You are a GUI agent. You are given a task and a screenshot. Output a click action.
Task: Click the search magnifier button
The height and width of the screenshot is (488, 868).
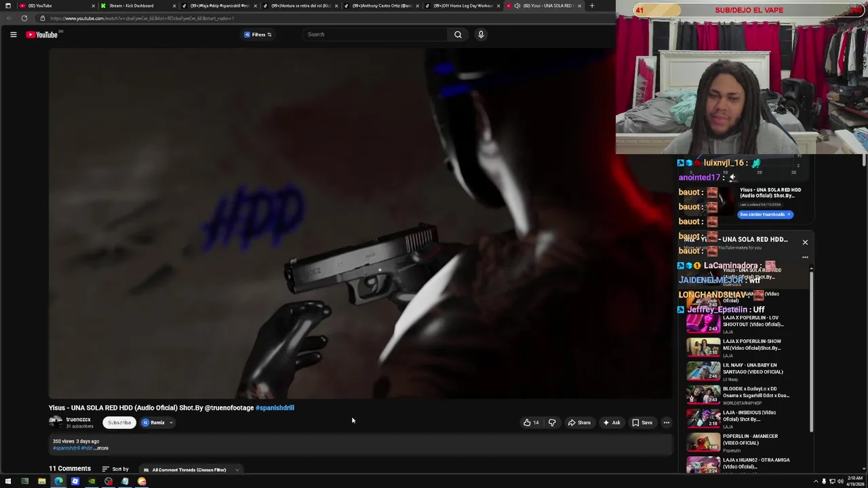(x=458, y=35)
